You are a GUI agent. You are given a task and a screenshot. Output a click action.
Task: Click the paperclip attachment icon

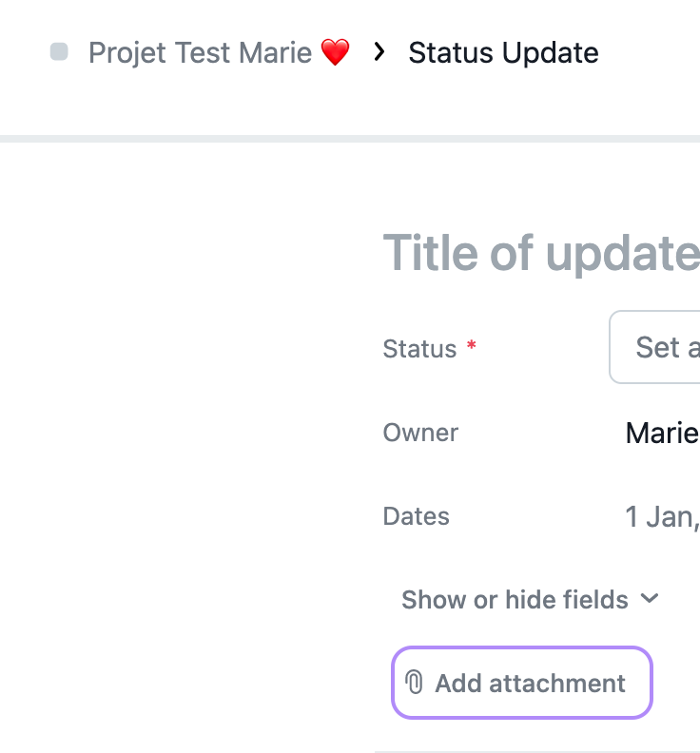tap(415, 683)
